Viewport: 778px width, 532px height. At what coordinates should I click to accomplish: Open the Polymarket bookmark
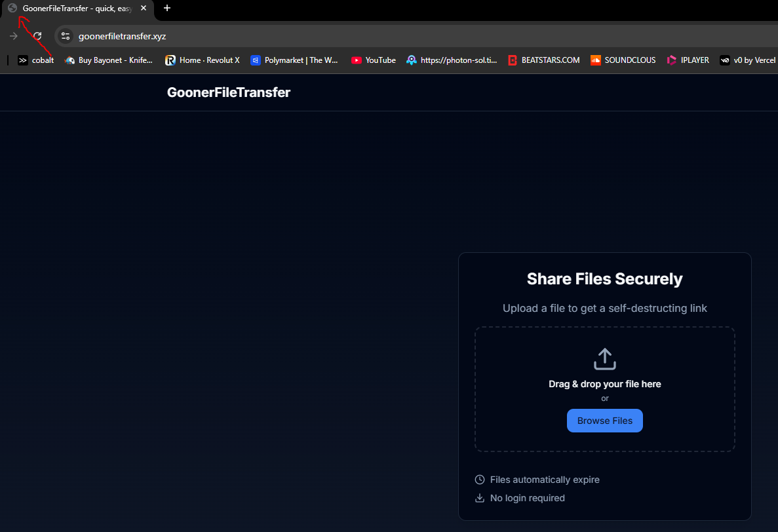(x=294, y=60)
